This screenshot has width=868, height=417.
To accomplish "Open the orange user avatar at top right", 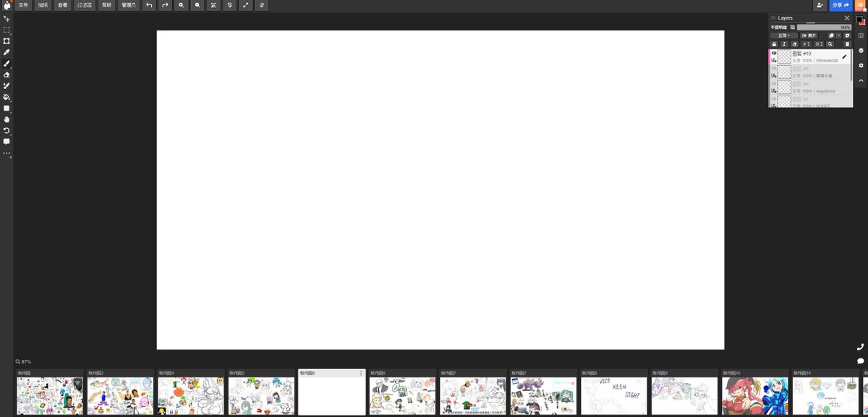I will [861, 5].
